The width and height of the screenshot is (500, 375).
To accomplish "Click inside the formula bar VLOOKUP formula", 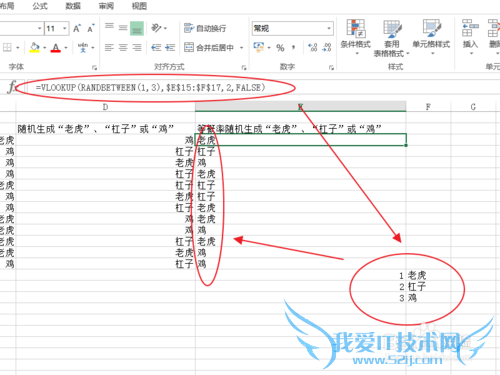I will click(150, 88).
